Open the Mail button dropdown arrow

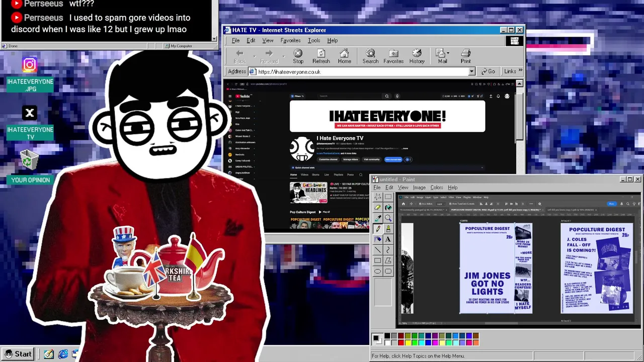pyautogui.click(x=447, y=52)
